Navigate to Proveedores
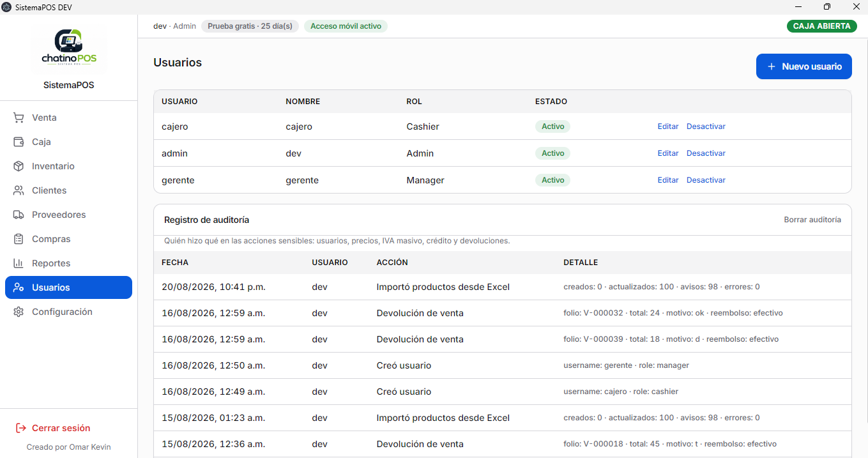This screenshot has width=868, height=458. [x=68, y=215]
